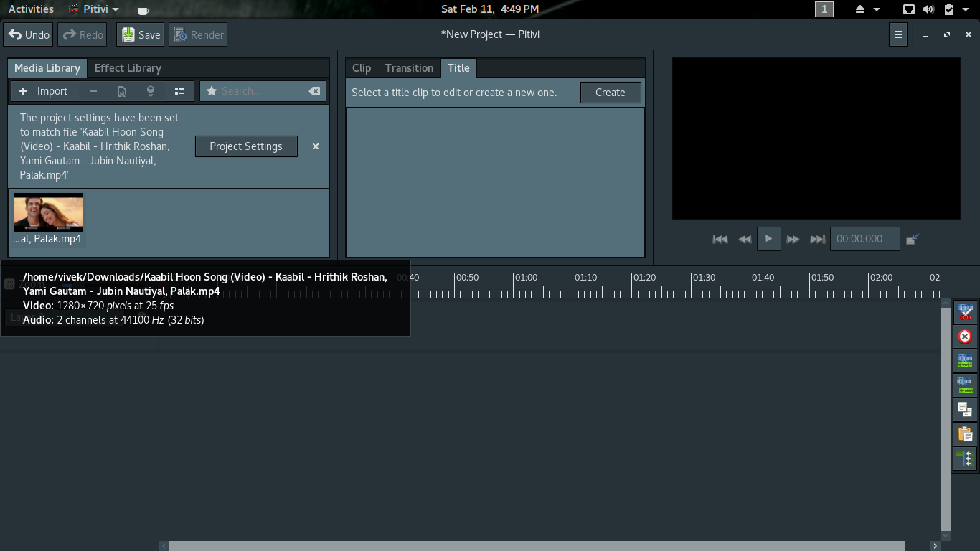Open the Transition tab
The height and width of the screenshot is (551, 980).
click(409, 68)
